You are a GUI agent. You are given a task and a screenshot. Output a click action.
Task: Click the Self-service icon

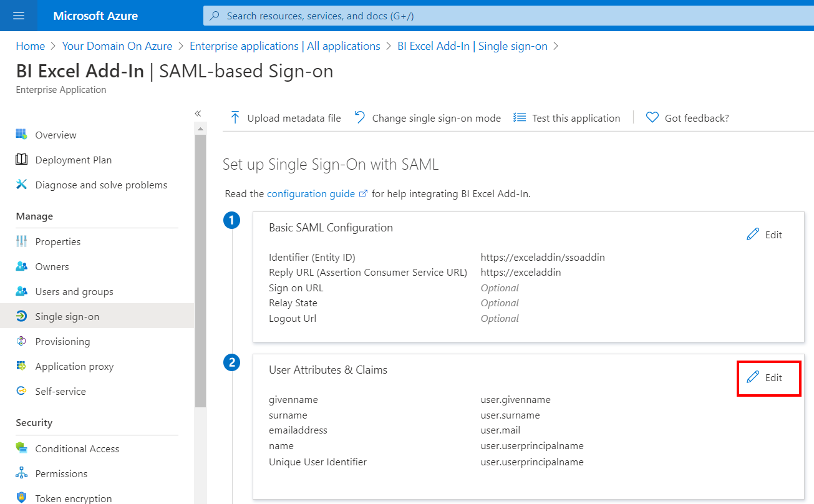point(22,391)
